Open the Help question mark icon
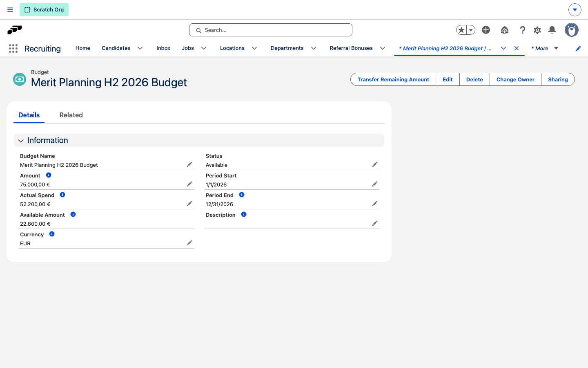This screenshot has width=588, height=368. tap(522, 30)
